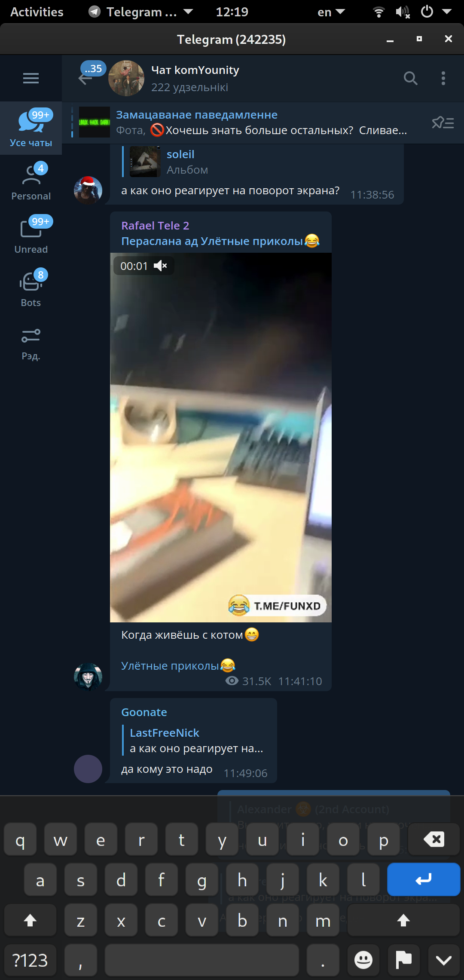
Task: Open the soleil Альбом reply thumbnail
Action: coord(145,162)
